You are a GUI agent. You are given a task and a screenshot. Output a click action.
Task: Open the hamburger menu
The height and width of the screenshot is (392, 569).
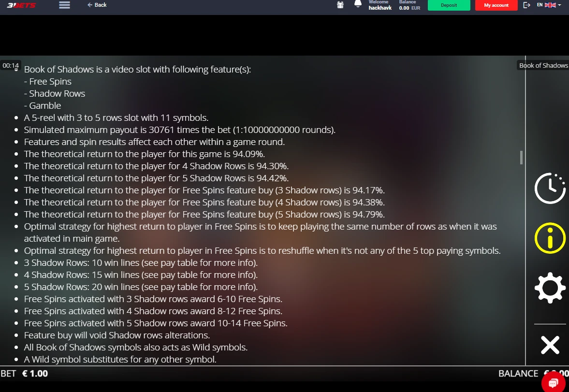[65, 5]
